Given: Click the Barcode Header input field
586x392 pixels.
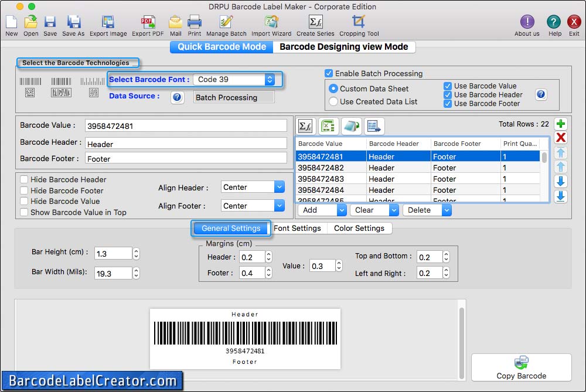Looking at the screenshot, I should pyautogui.click(x=186, y=144).
